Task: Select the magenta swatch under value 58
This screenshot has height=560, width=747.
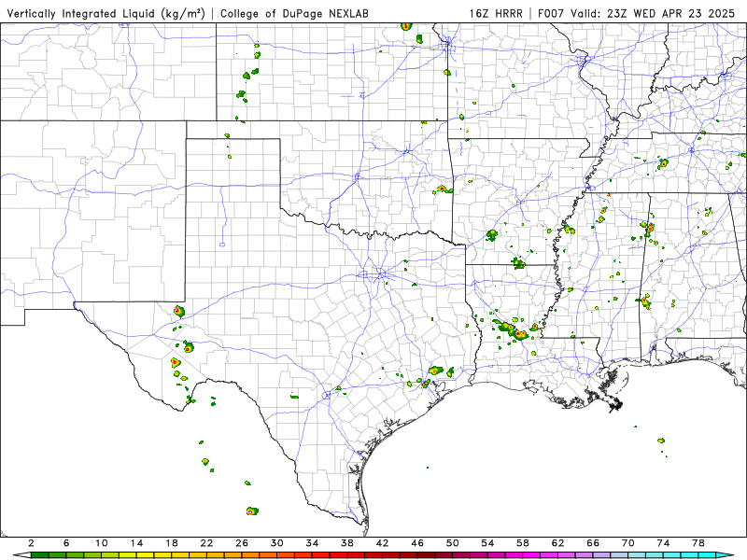Action: (x=531, y=555)
